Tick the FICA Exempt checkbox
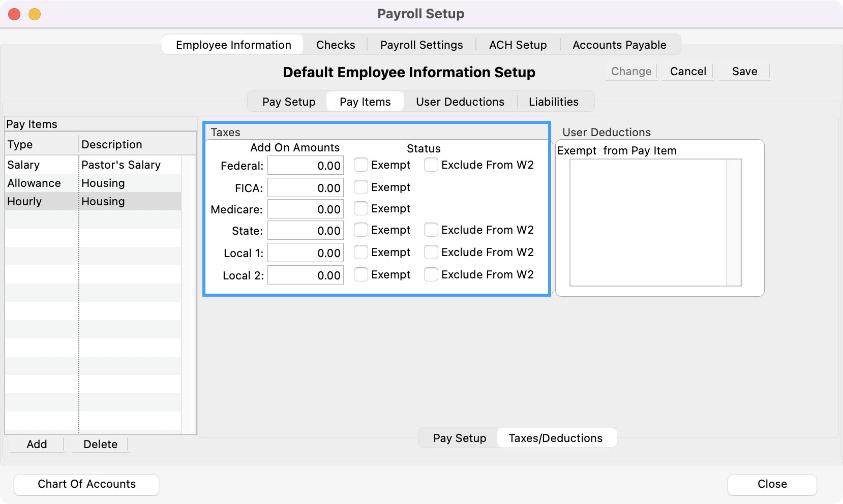Viewport: 843px width, 504px height. (361, 187)
